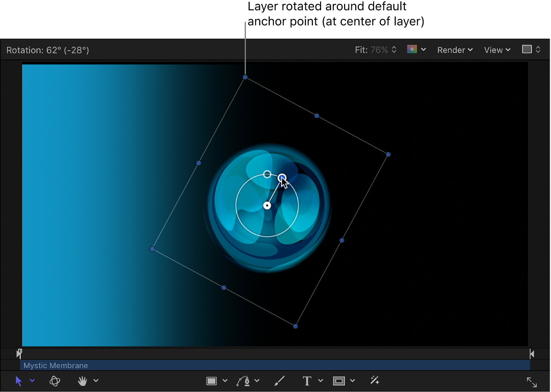Viewport: 551px width, 392px height.
Task: Select the arrow Select/Transform tool
Action: [18, 381]
